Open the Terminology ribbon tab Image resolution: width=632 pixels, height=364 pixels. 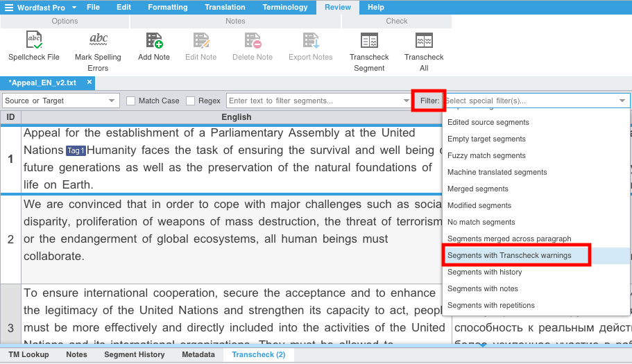(x=284, y=7)
